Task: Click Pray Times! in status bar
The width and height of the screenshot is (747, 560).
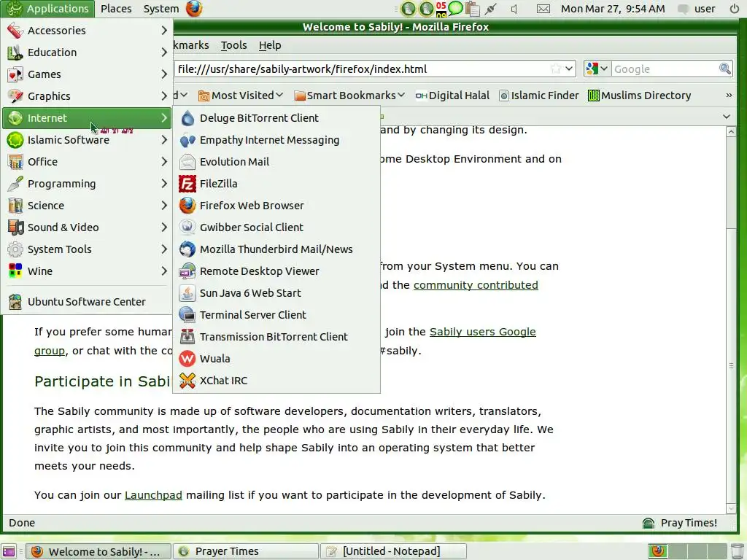Action: click(x=680, y=523)
